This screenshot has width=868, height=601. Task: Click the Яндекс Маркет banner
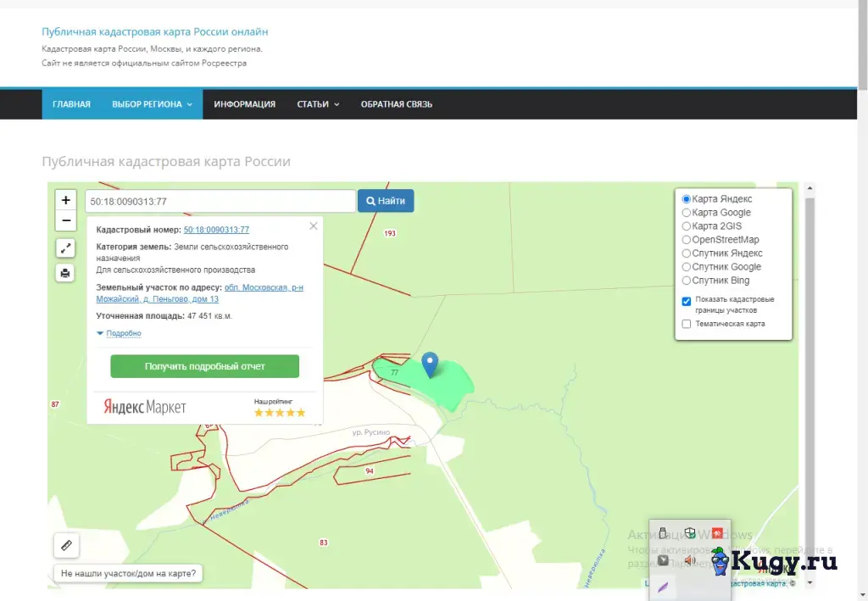(x=145, y=407)
